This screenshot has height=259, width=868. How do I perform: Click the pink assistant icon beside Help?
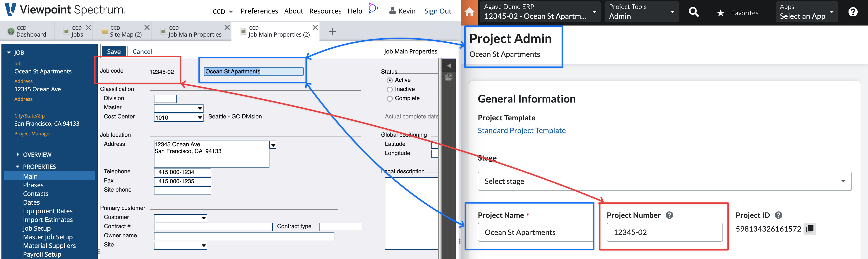pyautogui.click(x=373, y=8)
